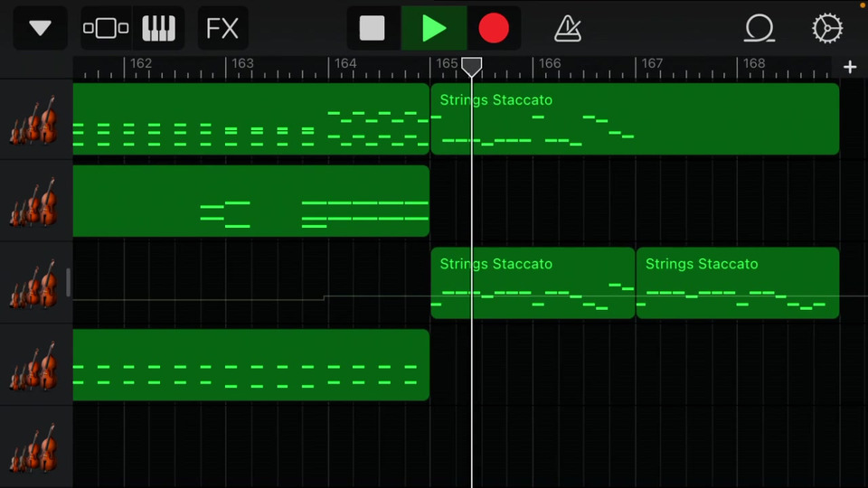Open the keyboard instrument view

pyautogui.click(x=159, y=28)
